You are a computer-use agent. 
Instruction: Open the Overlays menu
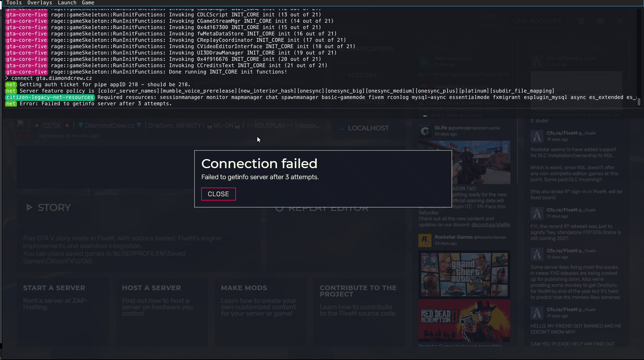[x=40, y=3]
